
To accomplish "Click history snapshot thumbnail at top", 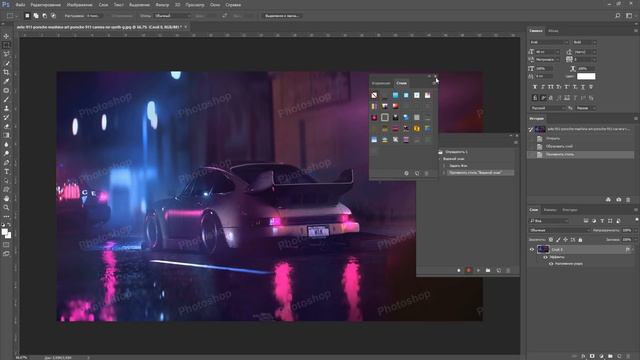I will pyautogui.click(x=540, y=129).
